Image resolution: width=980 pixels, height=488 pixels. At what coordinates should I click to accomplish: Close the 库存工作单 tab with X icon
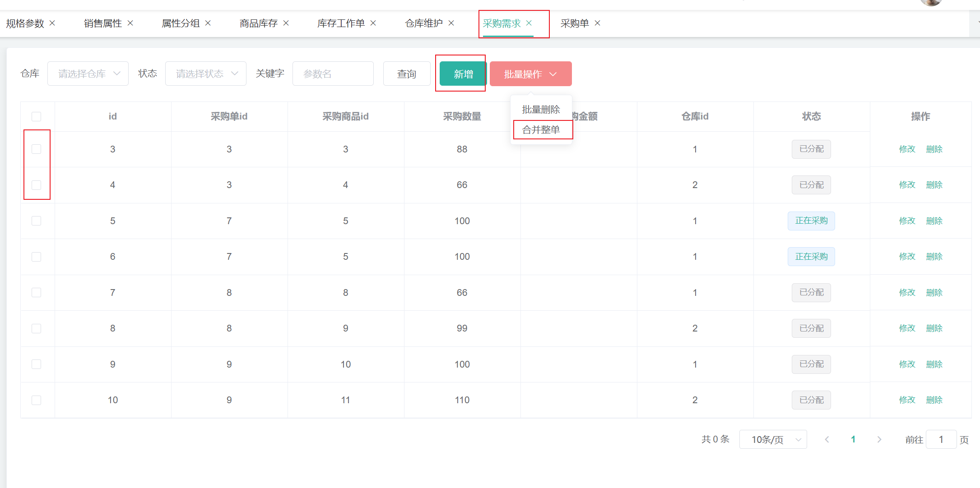(x=373, y=23)
